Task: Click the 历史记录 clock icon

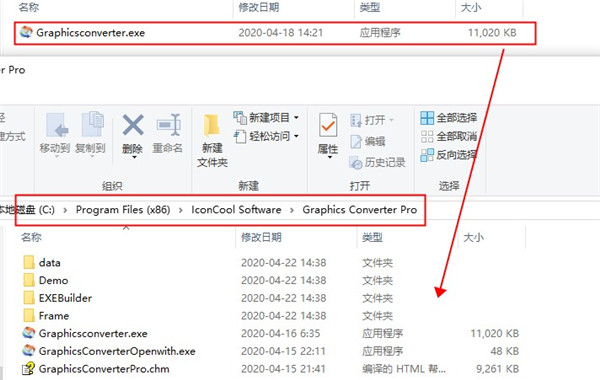Action: tap(356, 163)
